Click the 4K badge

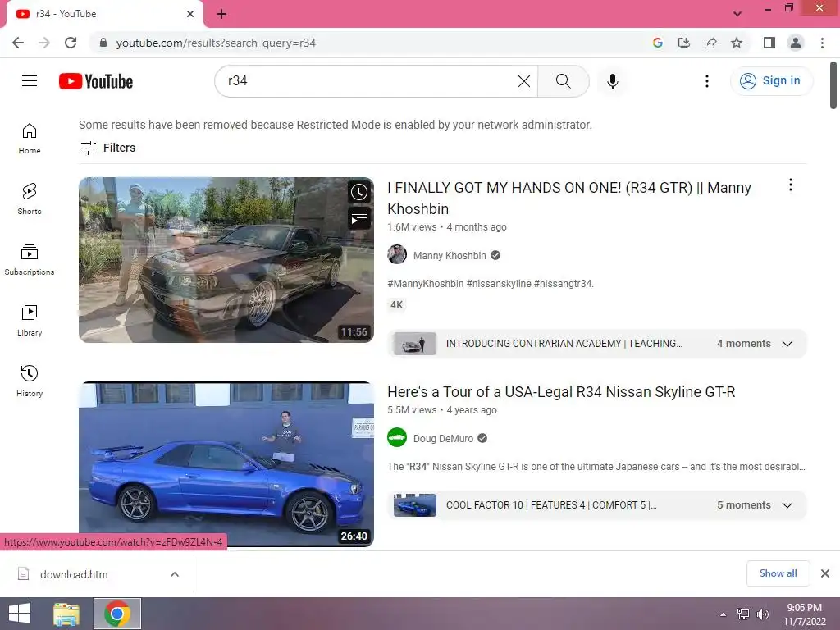click(397, 305)
